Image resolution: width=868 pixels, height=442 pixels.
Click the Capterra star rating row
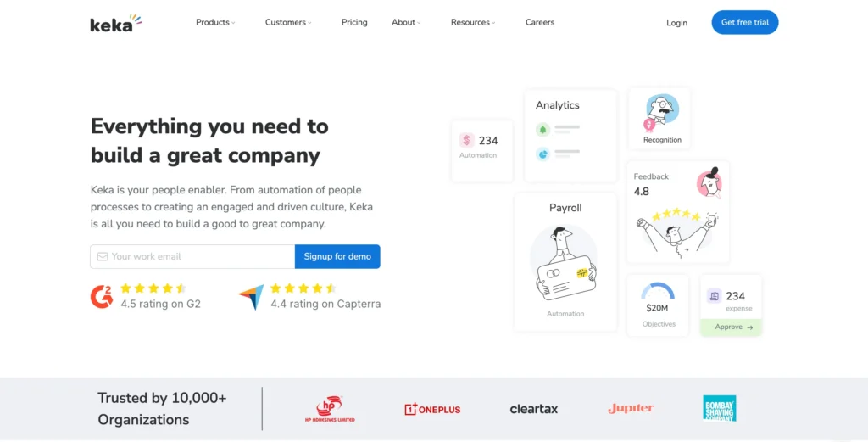pyautogui.click(x=303, y=288)
